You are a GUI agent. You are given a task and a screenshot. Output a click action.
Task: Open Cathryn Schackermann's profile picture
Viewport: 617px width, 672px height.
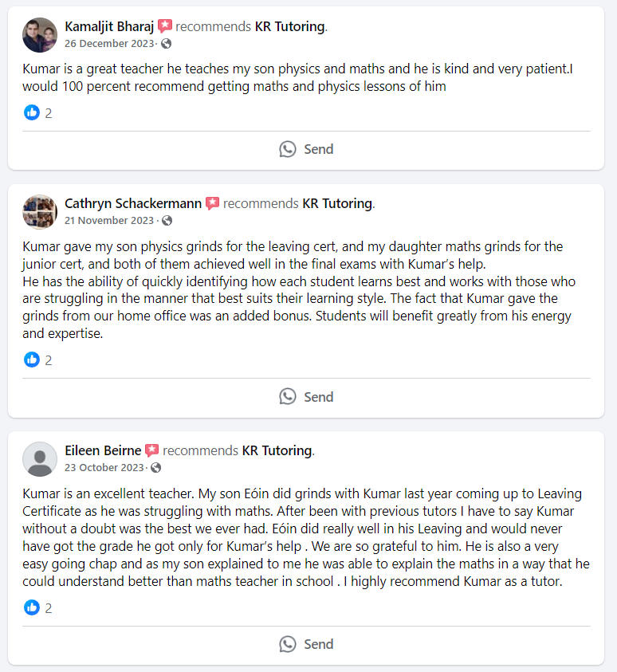pyautogui.click(x=40, y=211)
